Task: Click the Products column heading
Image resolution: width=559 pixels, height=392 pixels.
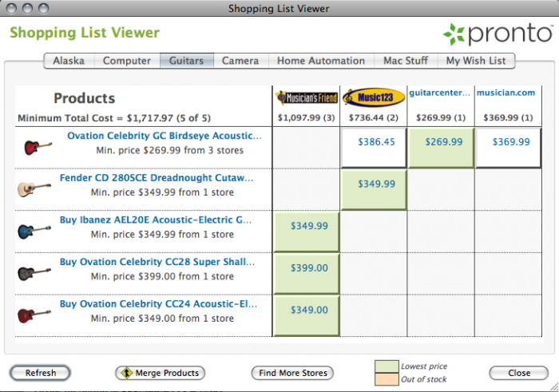Action: coord(85,98)
